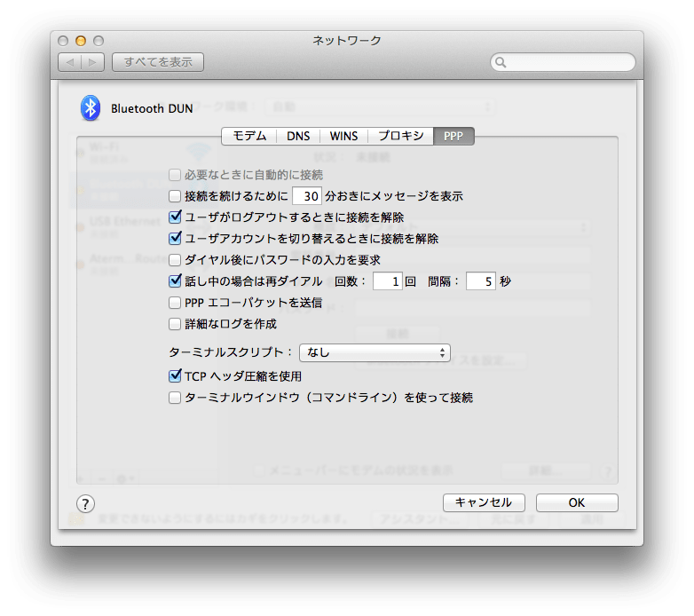The image size is (694, 616).
Task: Click the help question mark button
Action: pos(85,503)
